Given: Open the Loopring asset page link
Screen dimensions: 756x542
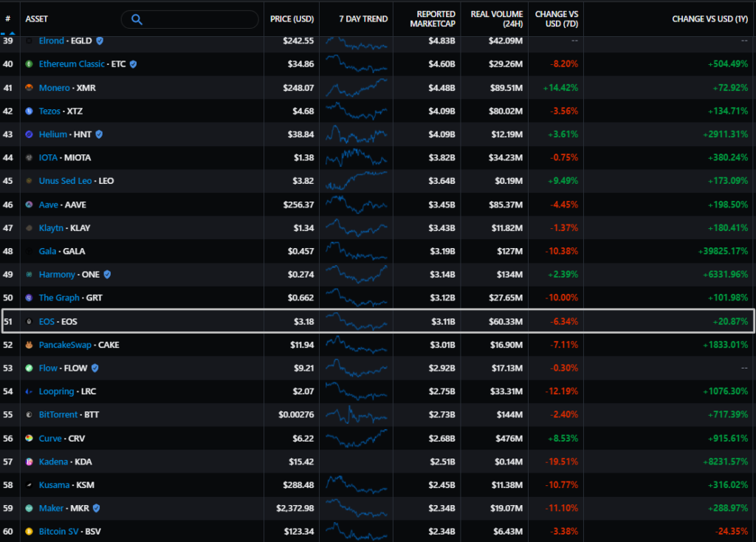Looking at the screenshot, I should [x=57, y=391].
